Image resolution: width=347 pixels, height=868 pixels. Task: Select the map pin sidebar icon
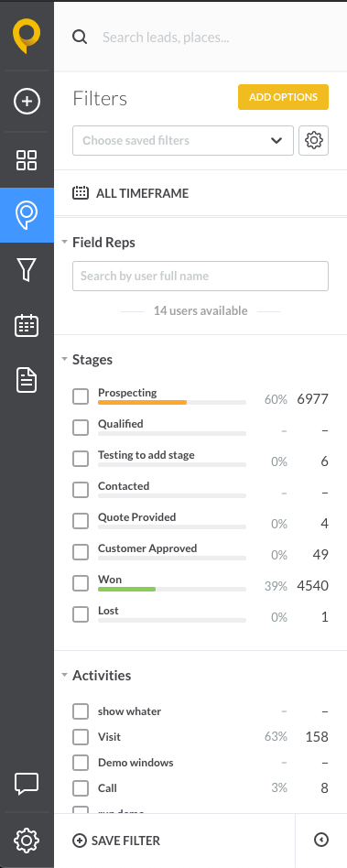(27, 215)
